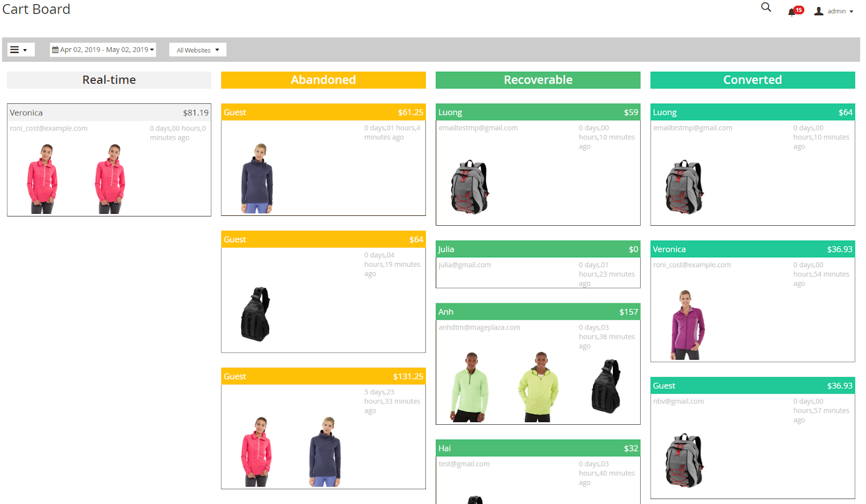Image resolution: width=866 pixels, height=504 pixels.
Task: Click emailtestmp@gmail.com in Recoverable column
Action: pos(478,128)
